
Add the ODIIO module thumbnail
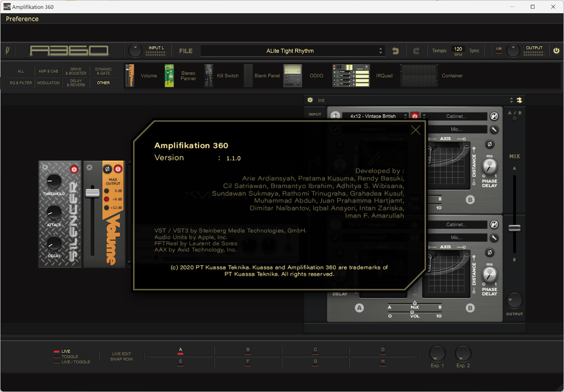pos(293,75)
